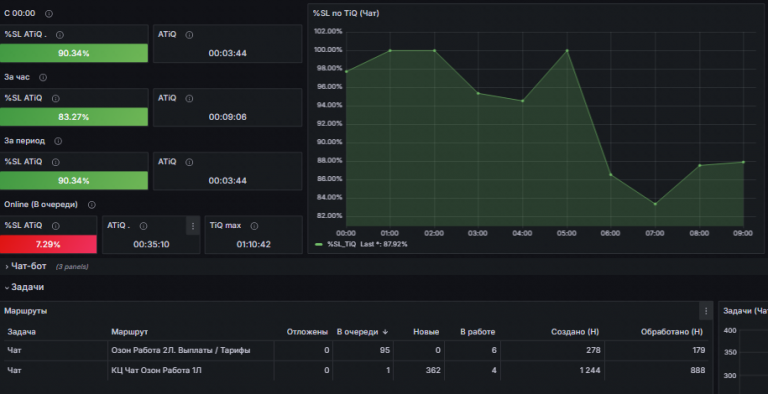
Task: Click TiQ max value 01:10:42
Action: tap(253, 244)
